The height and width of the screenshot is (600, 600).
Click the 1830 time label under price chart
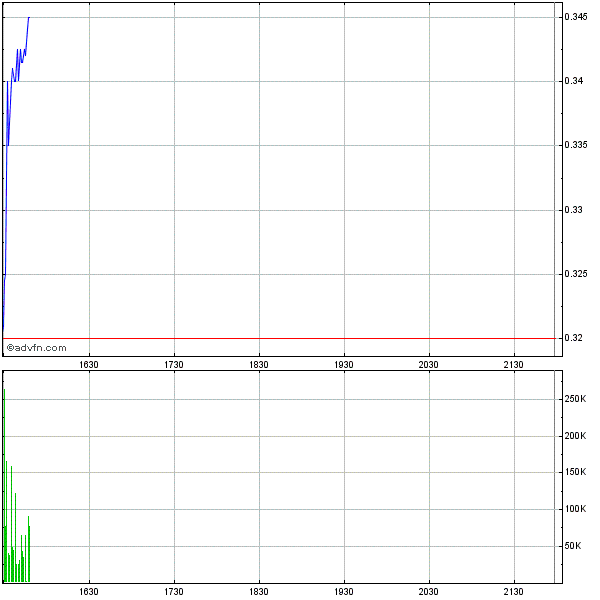259,365
